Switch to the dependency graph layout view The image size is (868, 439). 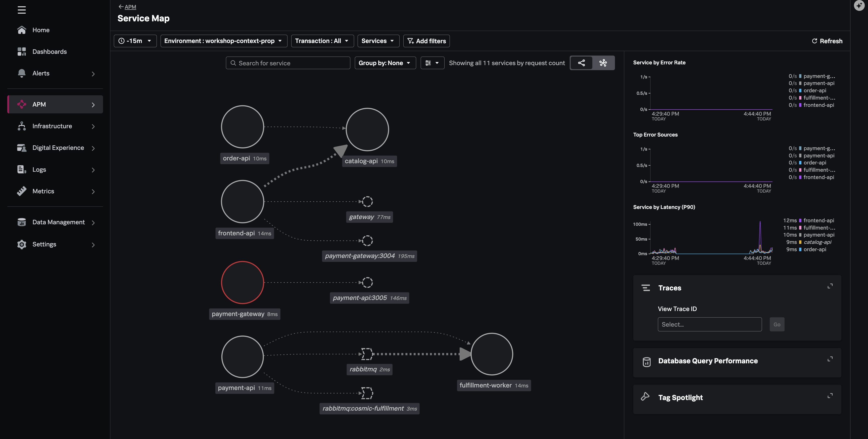(581, 63)
